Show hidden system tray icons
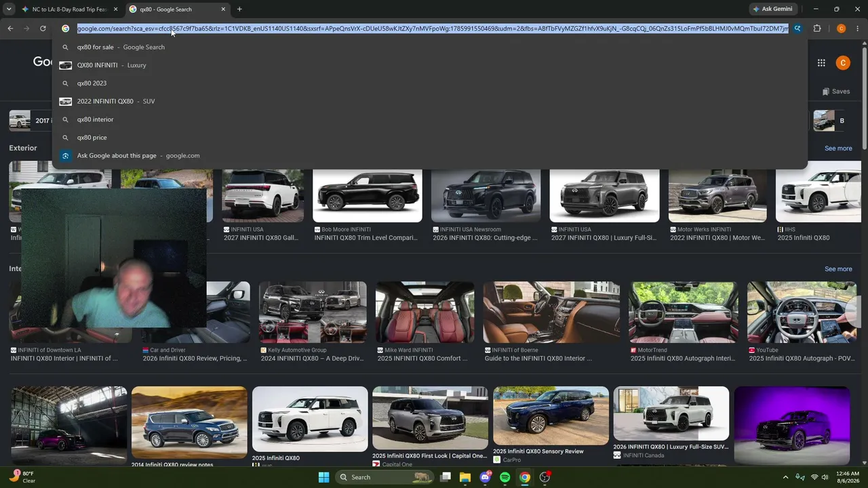This screenshot has height=488, width=868. (785, 477)
